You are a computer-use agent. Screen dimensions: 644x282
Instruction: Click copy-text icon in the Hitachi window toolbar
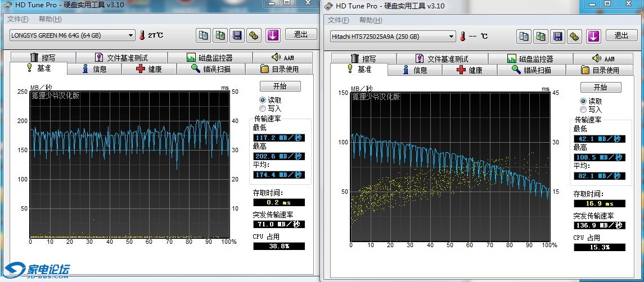[x=524, y=36]
